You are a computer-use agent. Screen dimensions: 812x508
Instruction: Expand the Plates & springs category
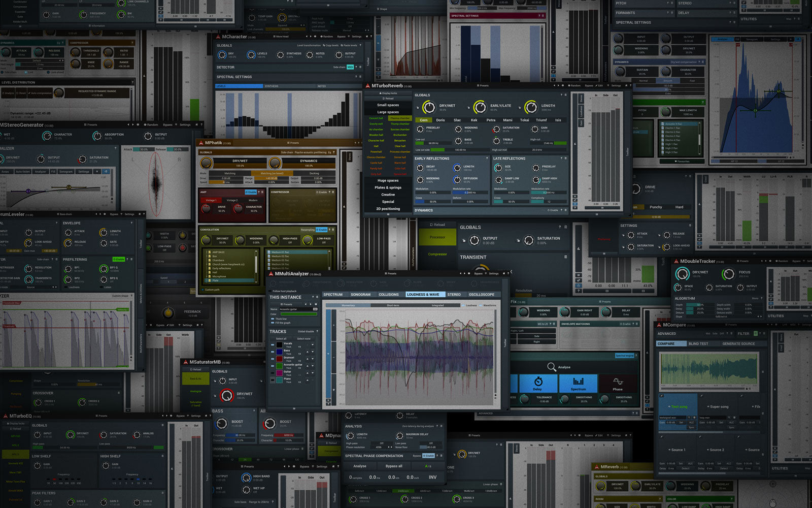pos(388,187)
